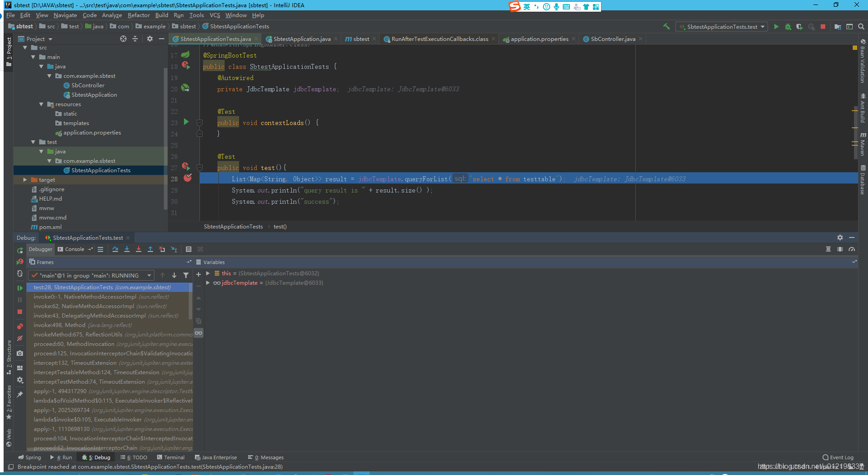Toggle Mute Breakpoints in the Debug sidebar

coord(20,338)
